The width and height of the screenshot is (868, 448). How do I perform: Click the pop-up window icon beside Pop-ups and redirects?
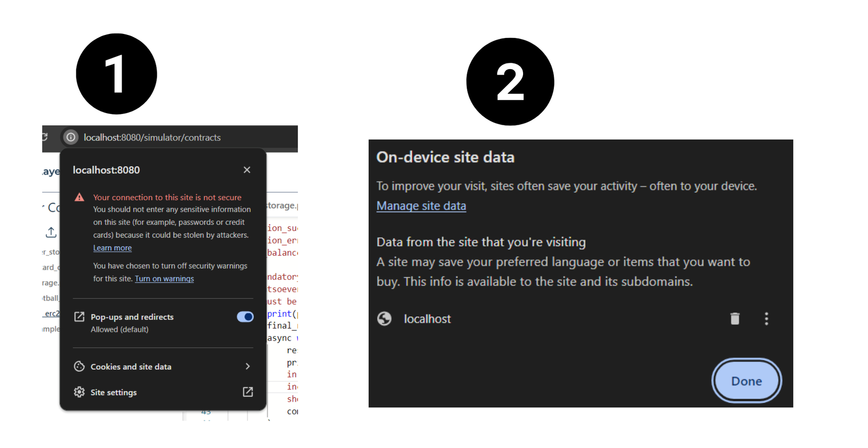[x=79, y=317]
